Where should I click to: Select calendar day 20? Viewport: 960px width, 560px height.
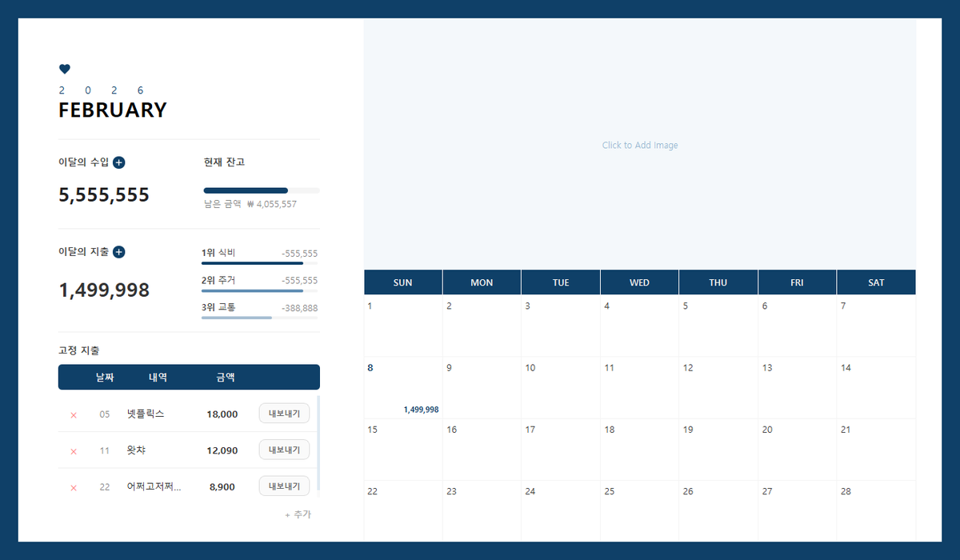pos(797,450)
